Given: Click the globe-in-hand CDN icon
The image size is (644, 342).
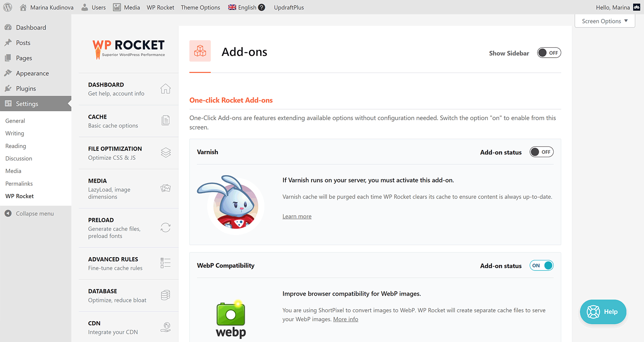Looking at the screenshot, I should pos(166,327).
